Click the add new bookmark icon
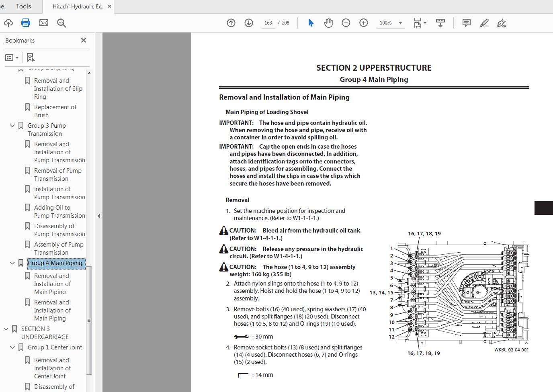This screenshot has width=553, height=392. 31,57
